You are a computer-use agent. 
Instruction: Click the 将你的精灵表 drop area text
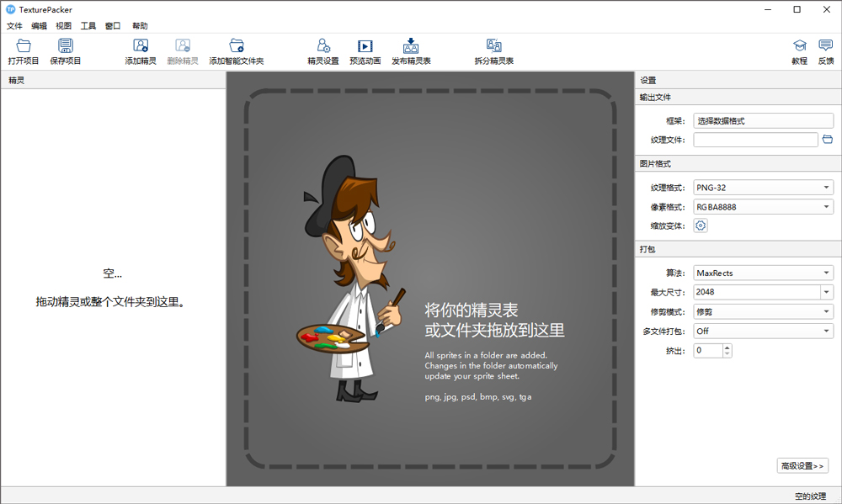click(471, 310)
